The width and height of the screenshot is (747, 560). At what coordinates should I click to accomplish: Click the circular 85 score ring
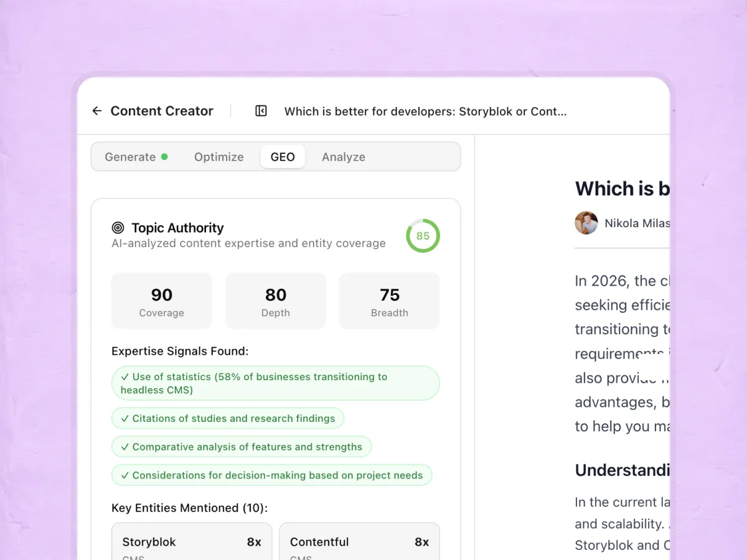(423, 236)
